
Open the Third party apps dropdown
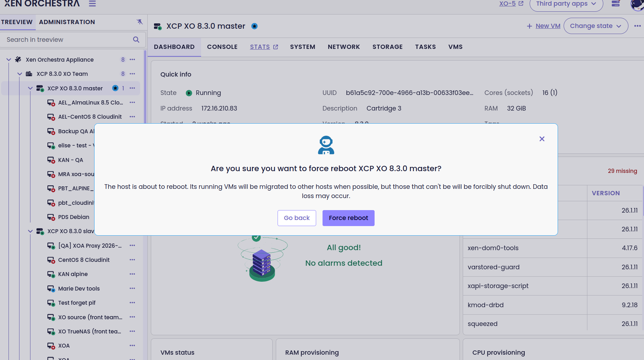(x=566, y=4)
